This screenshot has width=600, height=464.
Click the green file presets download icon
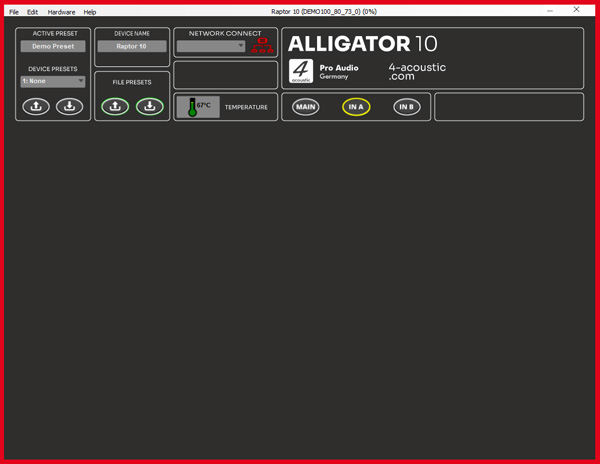(150, 107)
